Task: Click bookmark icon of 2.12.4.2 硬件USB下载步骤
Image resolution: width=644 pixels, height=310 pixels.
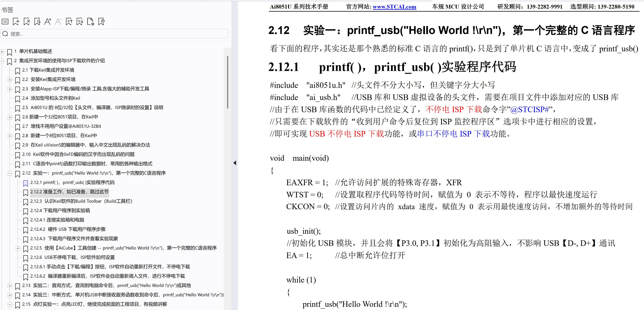Action: point(25,230)
